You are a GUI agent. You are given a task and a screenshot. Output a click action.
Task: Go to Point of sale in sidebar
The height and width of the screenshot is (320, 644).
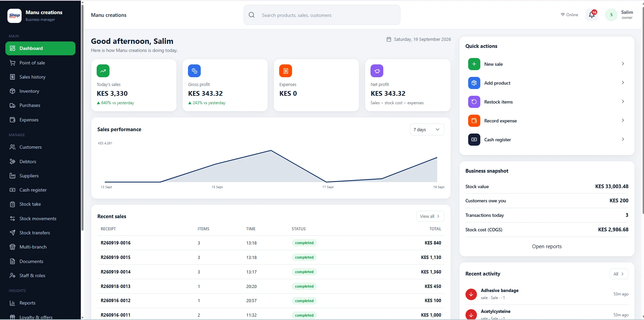pos(40,63)
